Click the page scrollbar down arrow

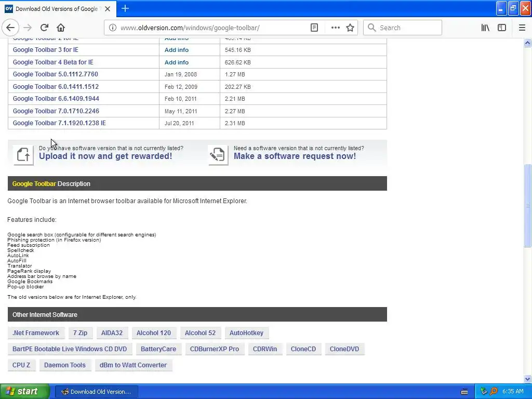(527, 379)
